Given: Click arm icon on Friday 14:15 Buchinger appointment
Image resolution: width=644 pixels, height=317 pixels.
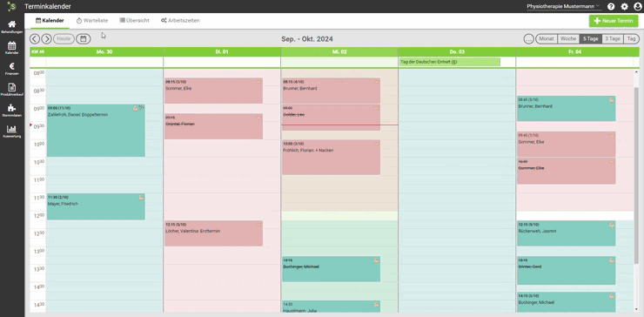Looking at the screenshot, I should coord(612,295).
